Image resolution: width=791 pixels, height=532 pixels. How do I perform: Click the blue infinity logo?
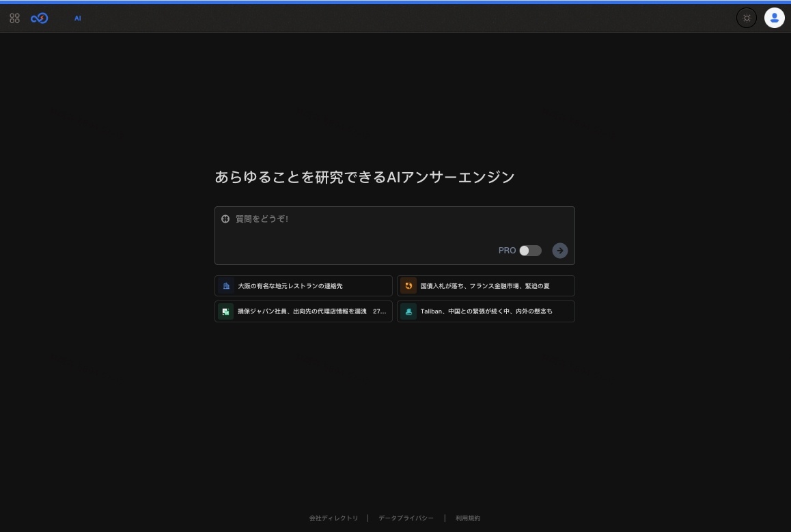[40, 18]
